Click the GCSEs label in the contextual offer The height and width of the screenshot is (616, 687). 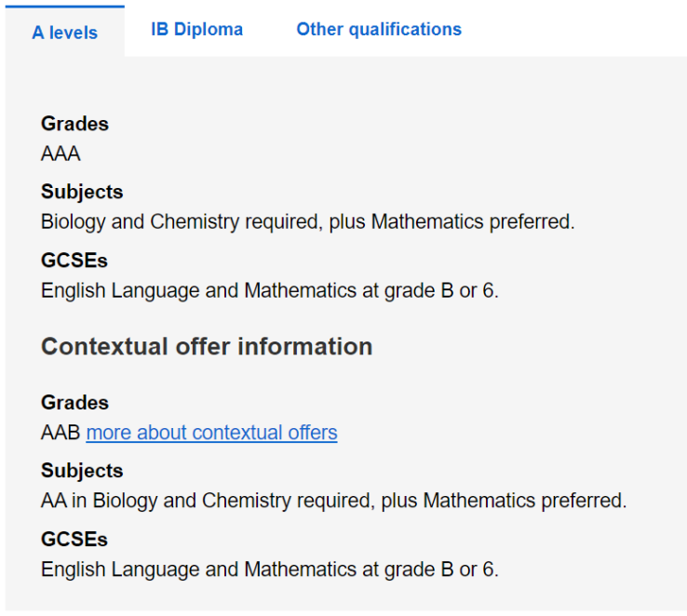coord(74,540)
